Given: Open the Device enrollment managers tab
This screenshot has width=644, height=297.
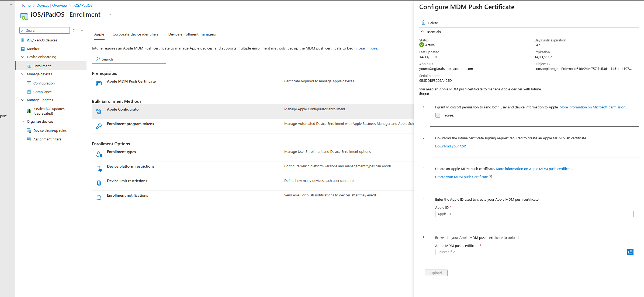Looking at the screenshot, I should pyautogui.click(x=192, y=34).
